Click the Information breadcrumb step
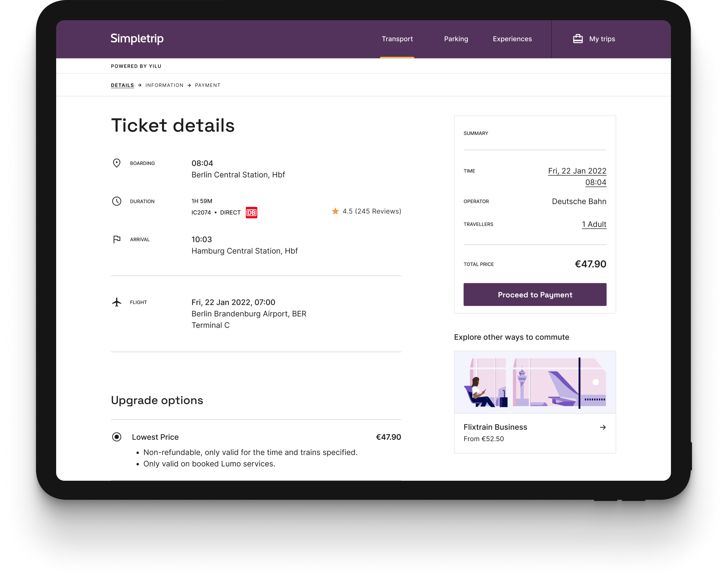Image resolution: width=728 pixels, height=582 pixels. pos(164,85)
